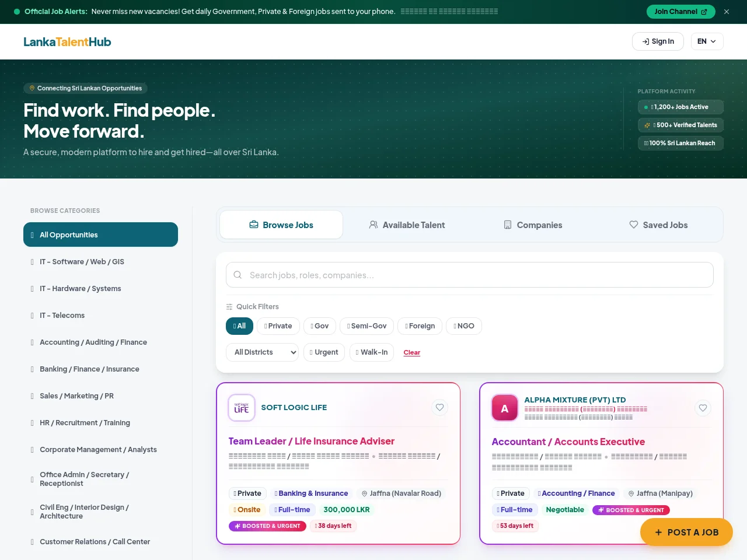Click SOFT LOGIC LIFE company name

294,408
